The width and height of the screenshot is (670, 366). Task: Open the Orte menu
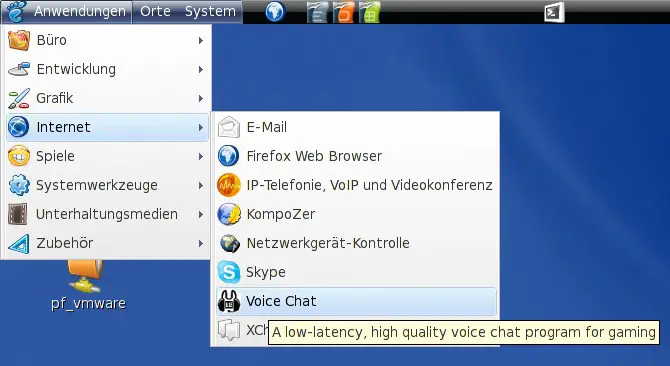coord(155,11)
